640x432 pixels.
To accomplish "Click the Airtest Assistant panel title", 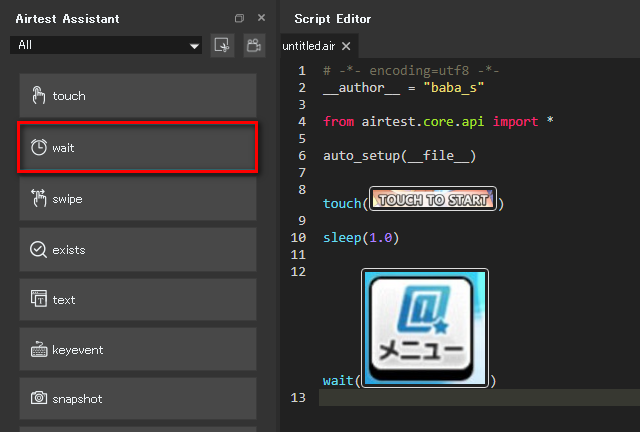I will (67, 19).
